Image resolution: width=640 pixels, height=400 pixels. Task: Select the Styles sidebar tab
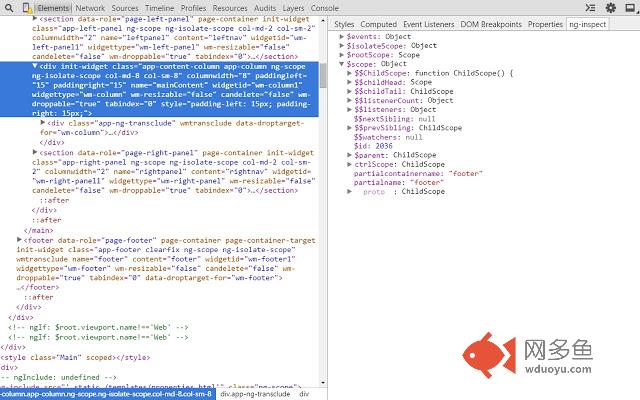click(x=344, y=24)
